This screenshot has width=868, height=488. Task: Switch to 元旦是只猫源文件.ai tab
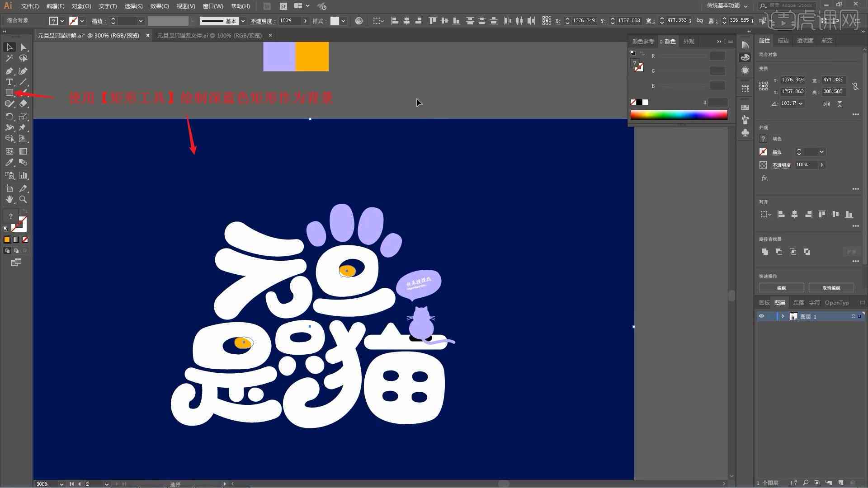[x=209, y=35]
